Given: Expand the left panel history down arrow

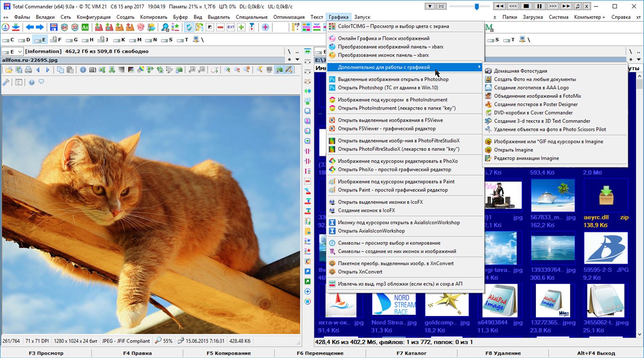Looking at the screenshot, I should pos(297,60).
